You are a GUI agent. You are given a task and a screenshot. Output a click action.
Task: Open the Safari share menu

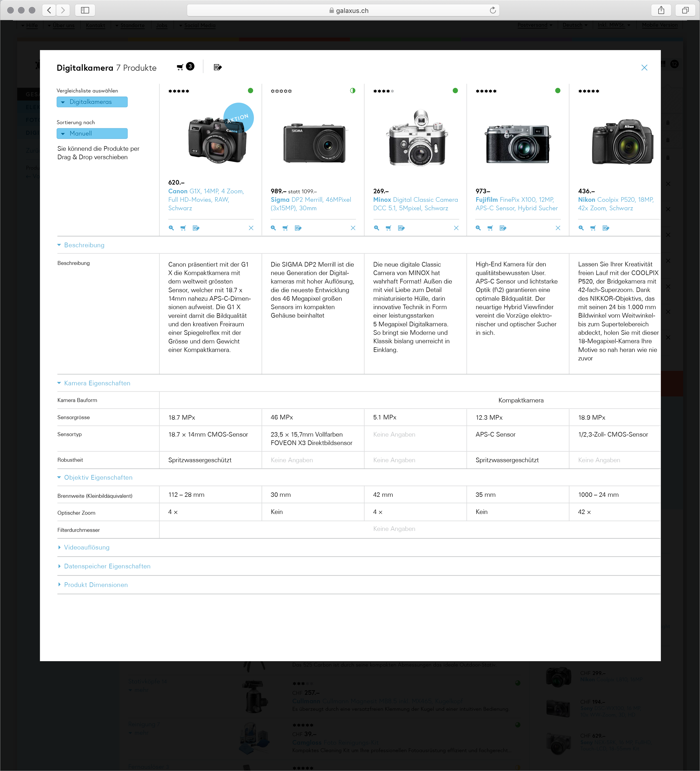coord(661,10)
